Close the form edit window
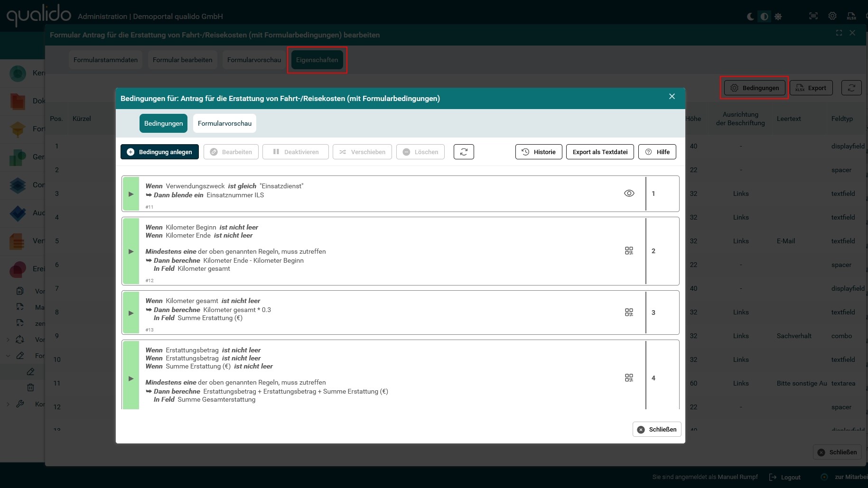 coord(852,33)
